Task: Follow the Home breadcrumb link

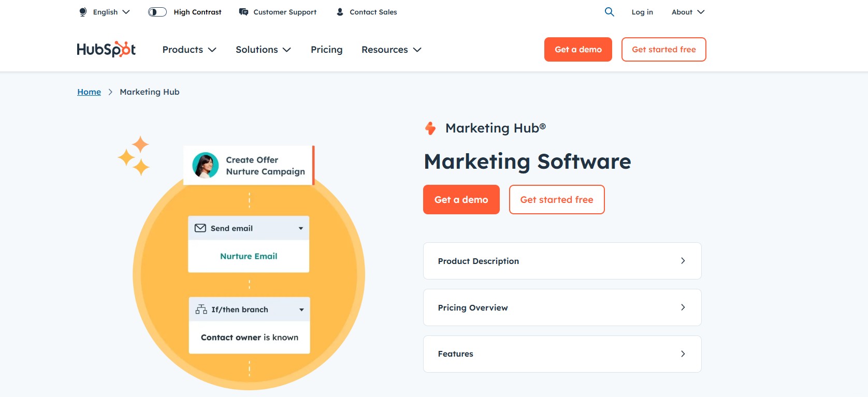Action: click(x=89, y=92)
